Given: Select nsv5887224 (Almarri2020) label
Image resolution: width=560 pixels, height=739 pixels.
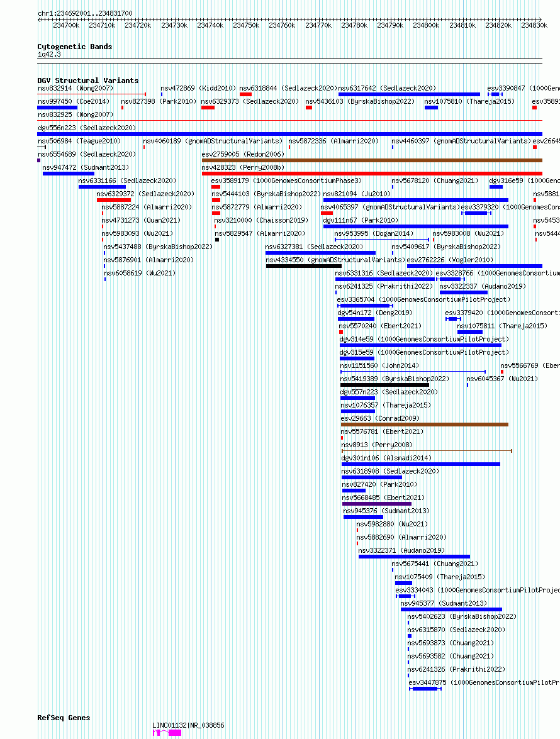Looking at the screenshot, I should coord(147,207).
